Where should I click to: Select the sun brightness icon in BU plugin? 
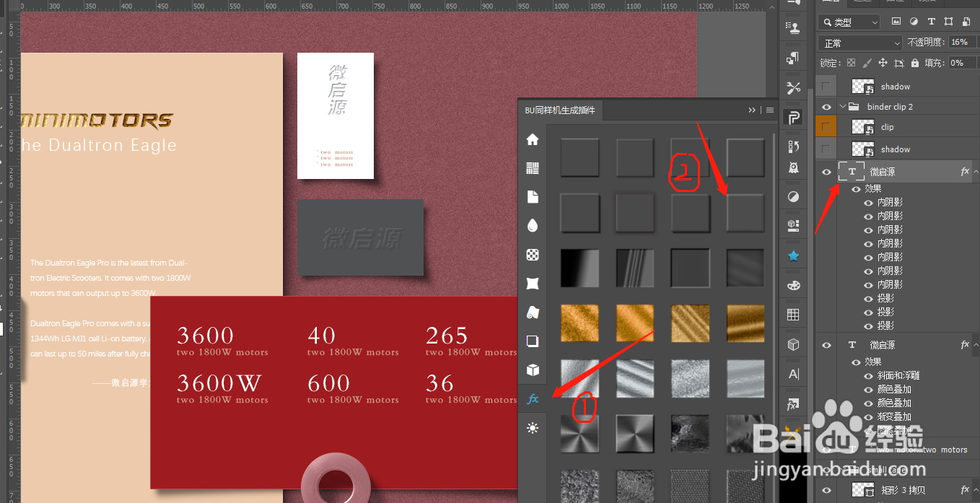tap(533, 428)
